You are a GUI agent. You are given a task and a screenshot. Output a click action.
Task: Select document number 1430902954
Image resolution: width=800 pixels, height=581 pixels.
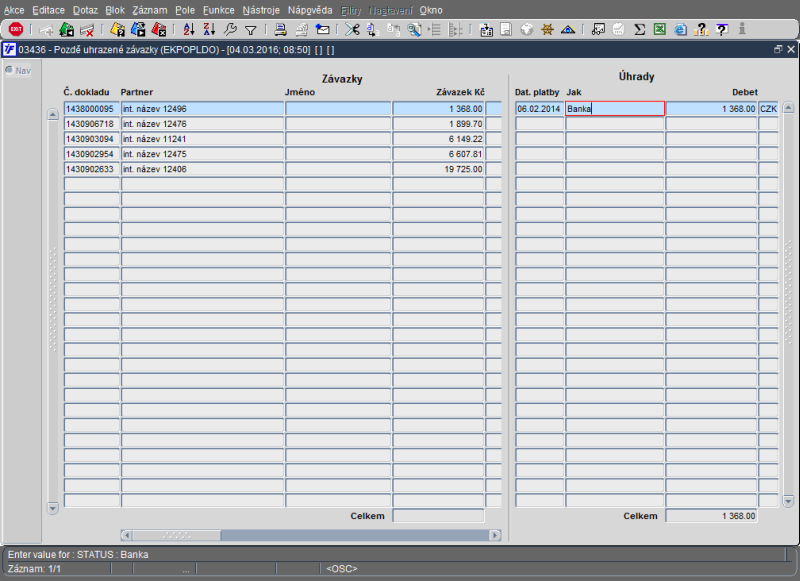(92, 154)
